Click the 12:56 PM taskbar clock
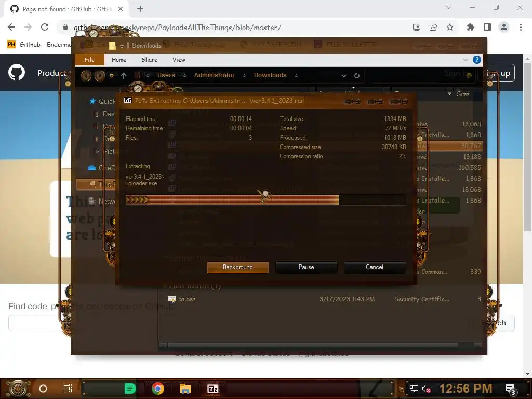 pyautogui.click(x=465, y=389)
